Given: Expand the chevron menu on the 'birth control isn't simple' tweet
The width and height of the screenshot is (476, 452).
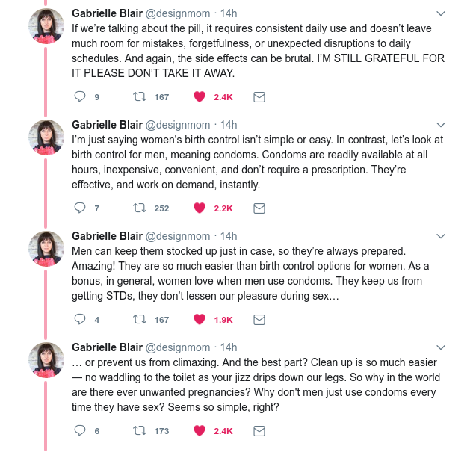Looking at the screenshot, I should [440, 125].
